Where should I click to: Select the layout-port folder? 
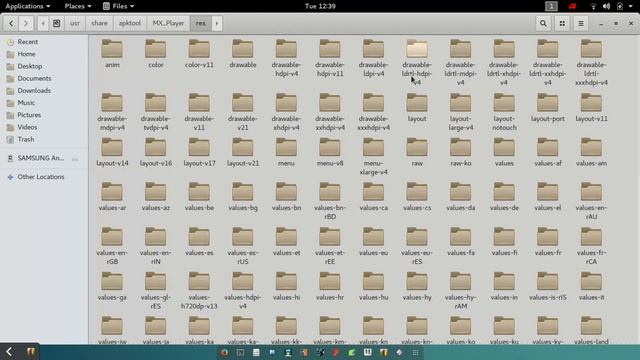(x=548, y=107)
